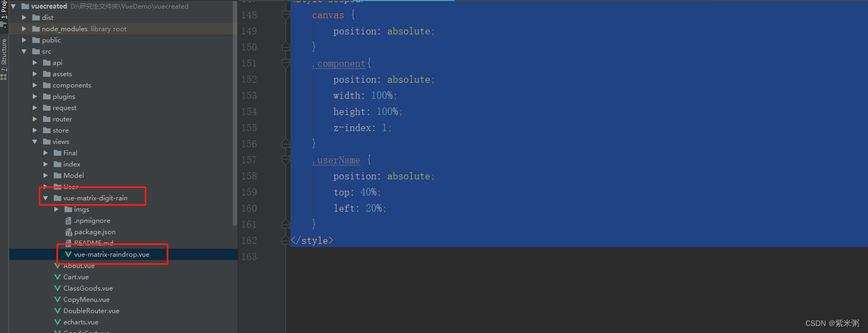Click the fold marker at closing style tag
Viewport: 868px width, 333px height.
coord(286,241)
